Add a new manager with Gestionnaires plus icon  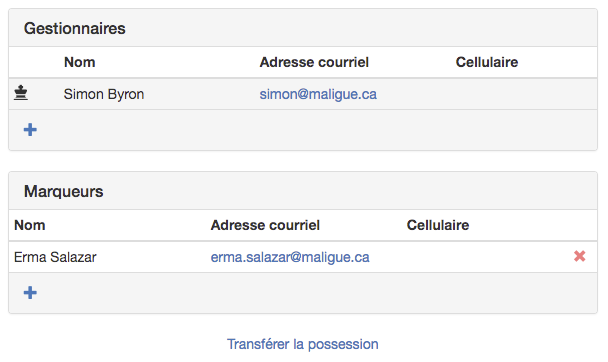point(30,129)
